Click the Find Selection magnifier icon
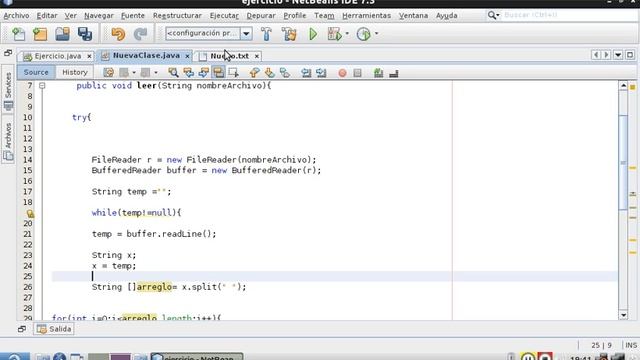 point(173,73)
